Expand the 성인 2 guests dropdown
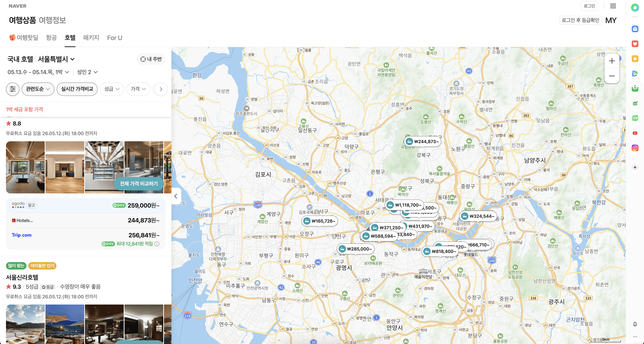 [87, 72]
